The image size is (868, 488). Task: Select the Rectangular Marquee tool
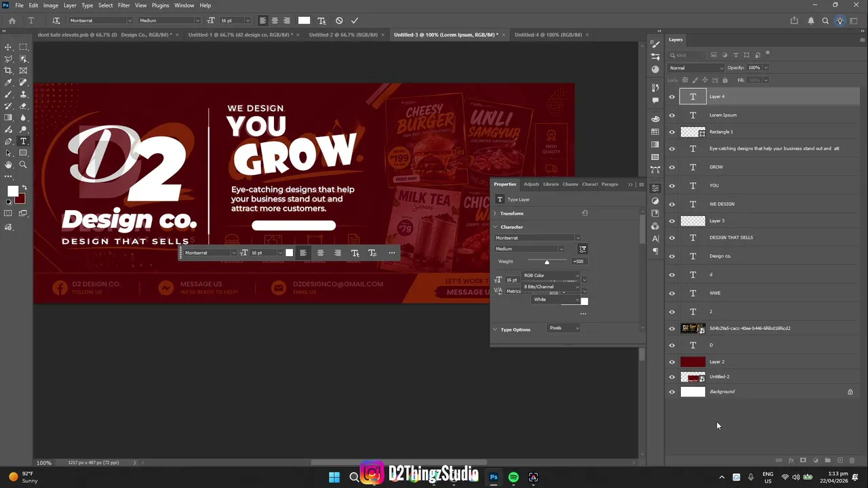(23, 47)
